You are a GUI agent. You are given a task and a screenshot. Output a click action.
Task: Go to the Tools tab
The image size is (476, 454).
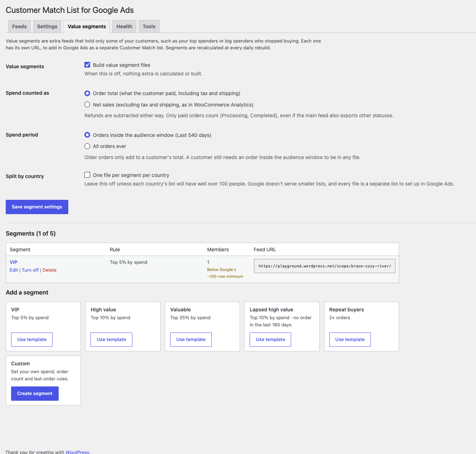click(x=149, y=26)
